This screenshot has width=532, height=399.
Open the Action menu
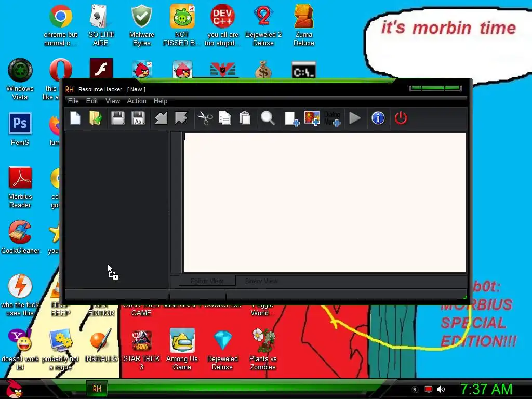tap(137, 101)
